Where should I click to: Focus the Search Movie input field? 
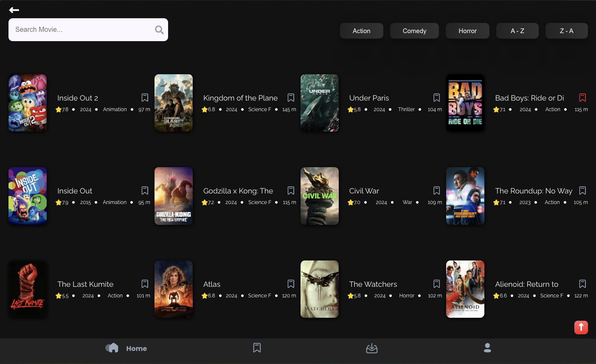tap(88, 30)
